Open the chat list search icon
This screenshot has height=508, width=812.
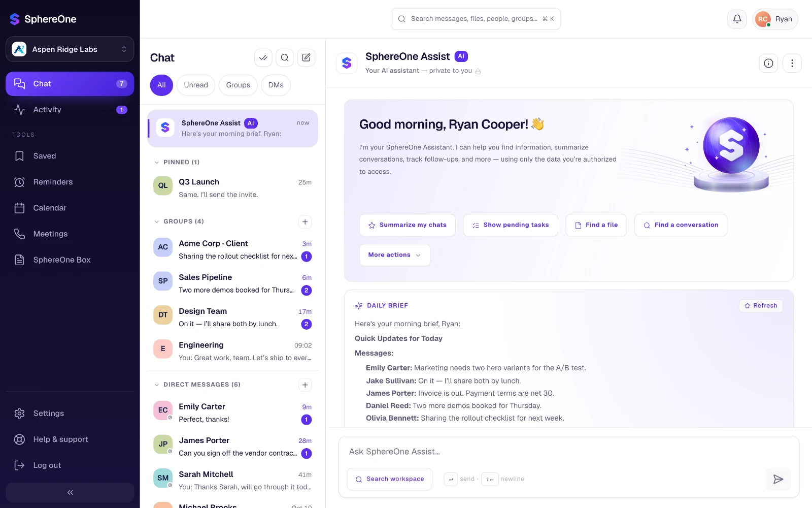285,58
